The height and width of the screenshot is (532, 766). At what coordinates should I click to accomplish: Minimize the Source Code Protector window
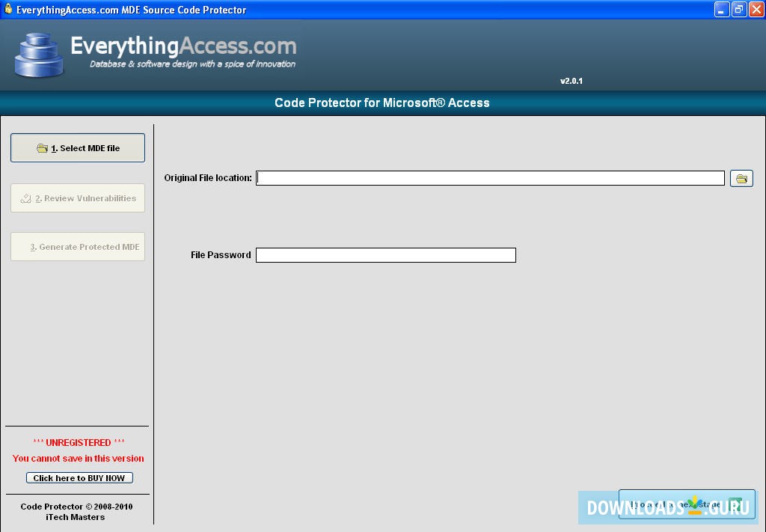[x=722, y=9]
